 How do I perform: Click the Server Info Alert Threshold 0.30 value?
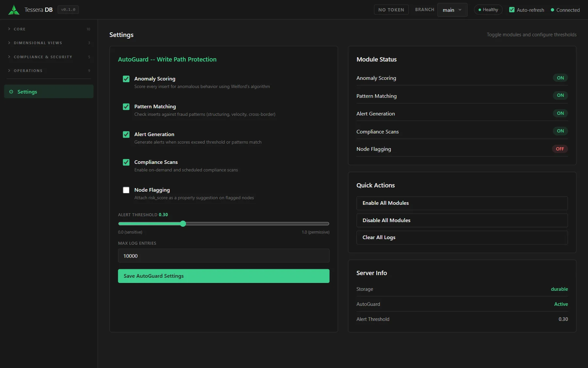[563, 319]
